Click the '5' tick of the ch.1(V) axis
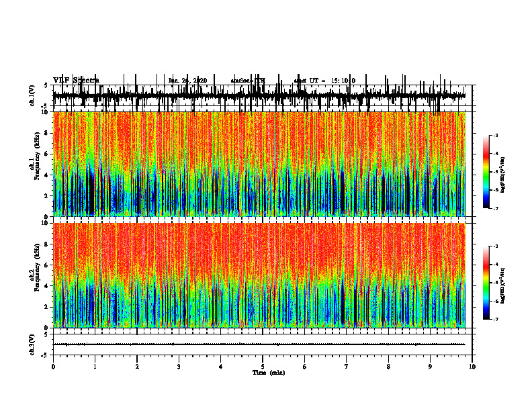532x411 pixels. point(46,85)
